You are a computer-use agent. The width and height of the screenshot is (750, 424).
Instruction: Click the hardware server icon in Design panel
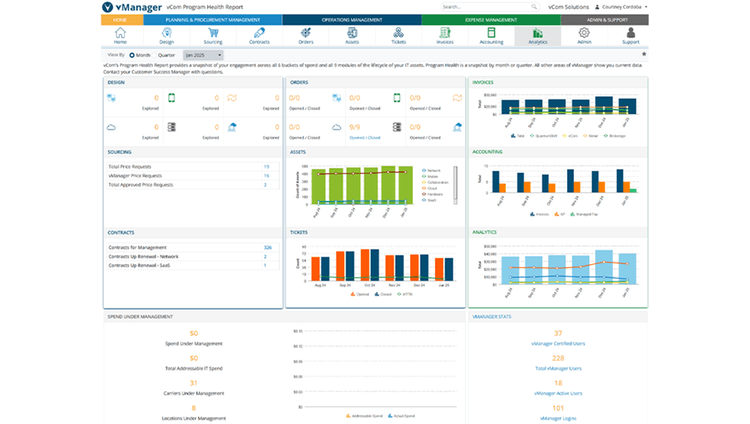pyautogui.click(x=171, y=127)
